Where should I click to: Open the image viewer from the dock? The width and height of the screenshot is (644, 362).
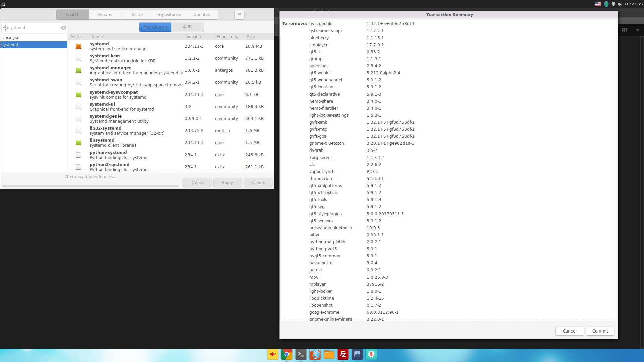(357, 354)
